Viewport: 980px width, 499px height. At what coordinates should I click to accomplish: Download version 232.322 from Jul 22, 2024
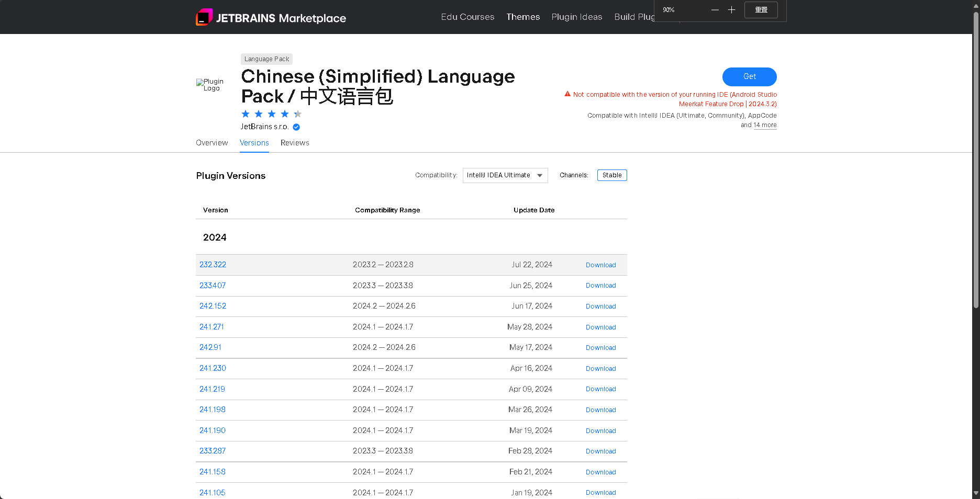600,265
